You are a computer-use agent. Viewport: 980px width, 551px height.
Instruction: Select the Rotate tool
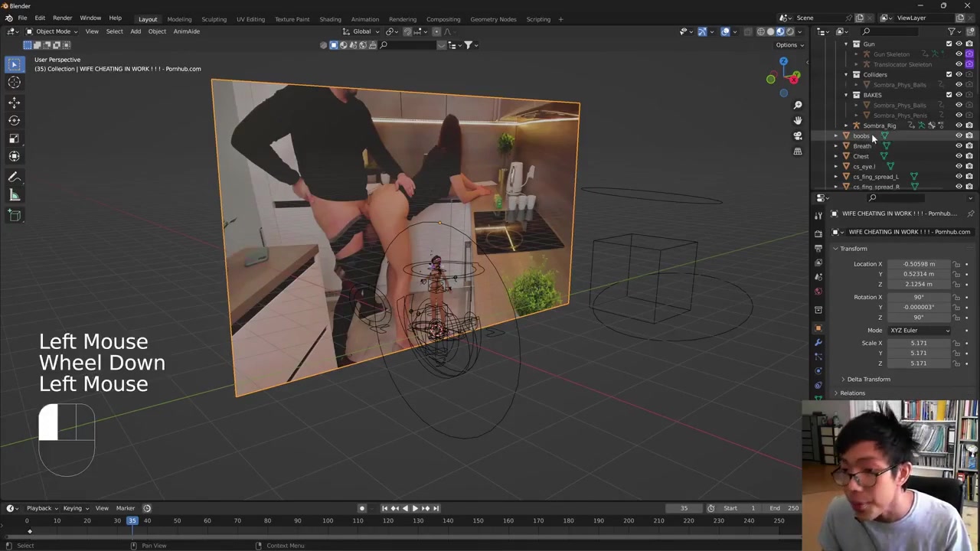coord(14,120)
